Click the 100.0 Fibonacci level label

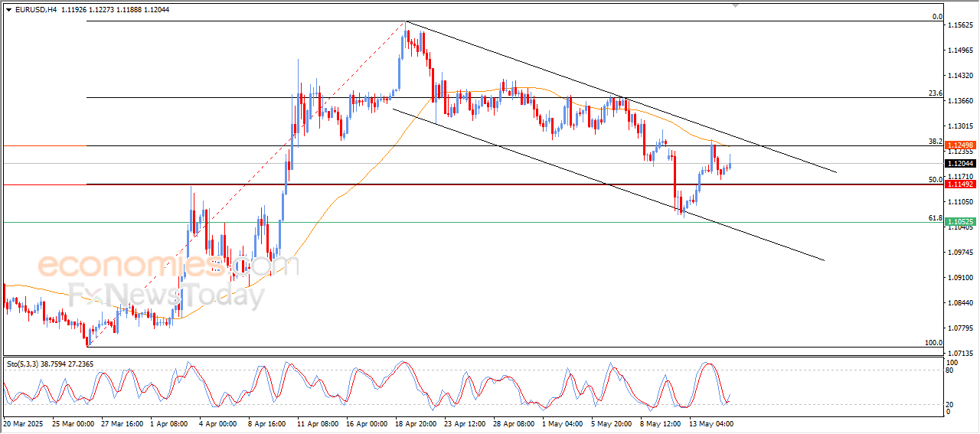click(933, 343)
